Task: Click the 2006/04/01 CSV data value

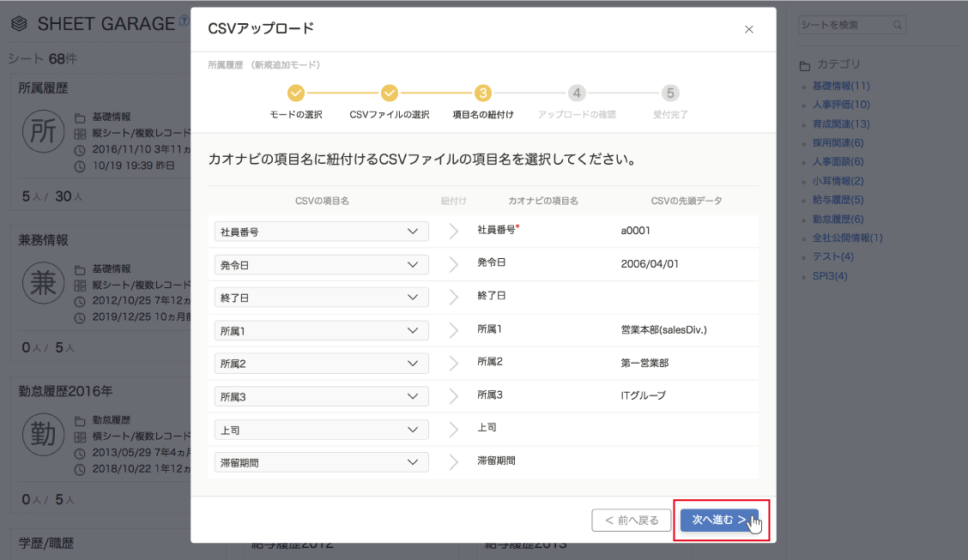Action: point(650,264)
